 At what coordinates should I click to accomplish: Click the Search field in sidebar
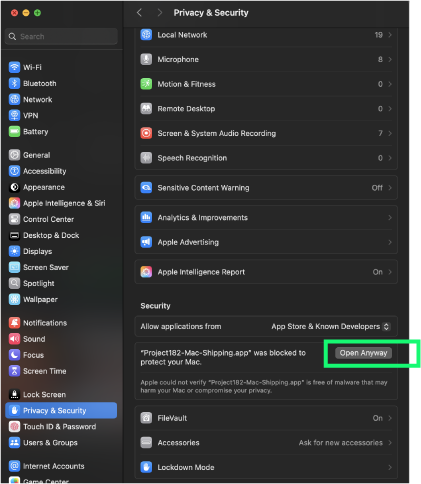[61, 36]
